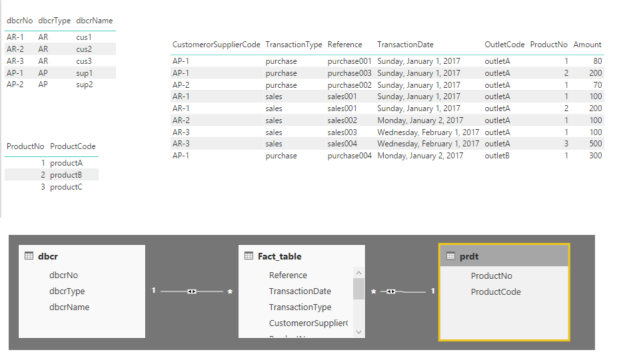
Task: Click the Fact_table table icon
Action: tap(249, 256)
